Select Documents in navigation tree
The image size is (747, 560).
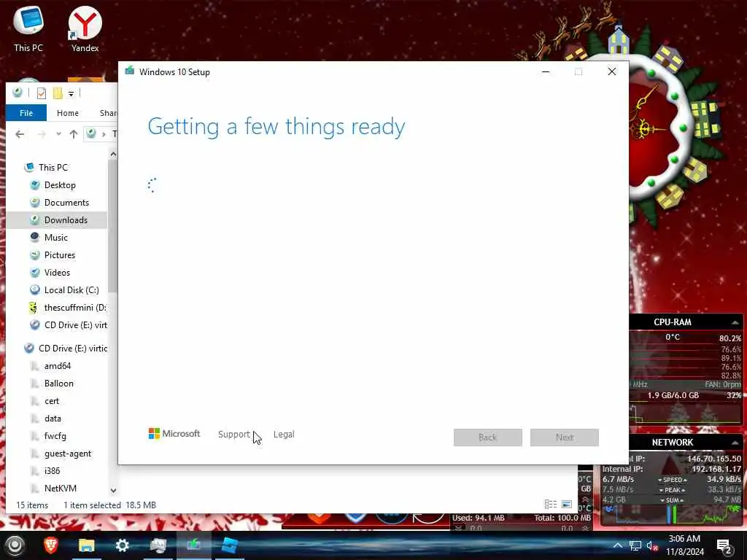[x=66, y=203]
